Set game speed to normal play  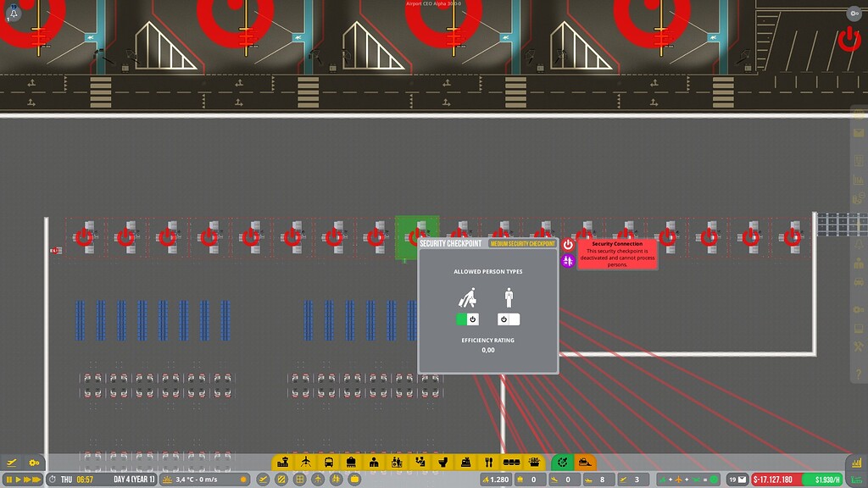(x=18, y=480)
